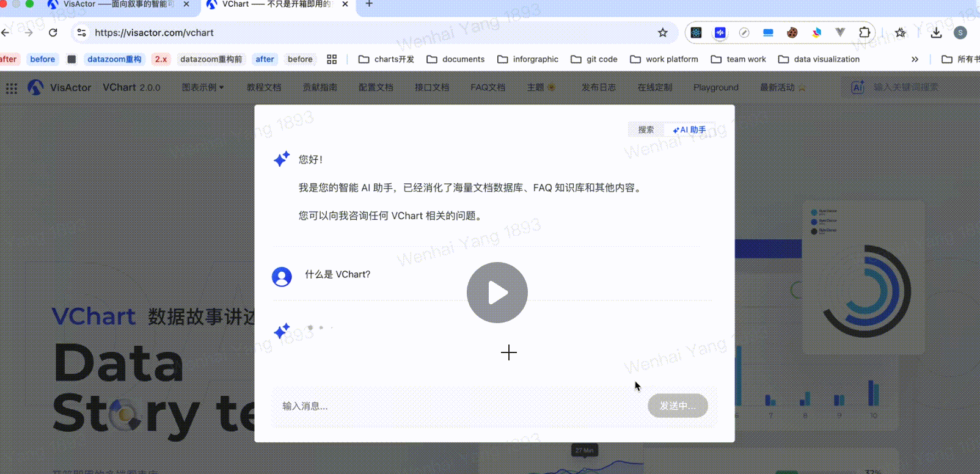
Task: Bookmark this page with the address bar star
Action: coord(663,33)
